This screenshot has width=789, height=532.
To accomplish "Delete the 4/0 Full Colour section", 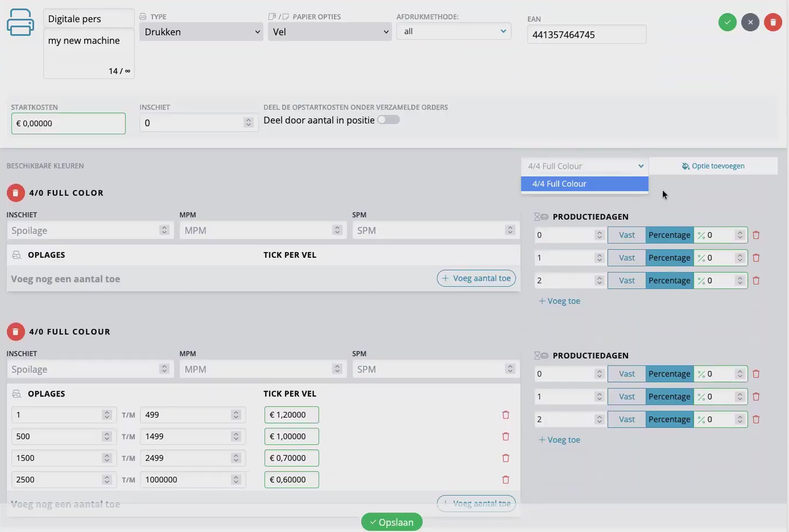I will pos(15,332).
